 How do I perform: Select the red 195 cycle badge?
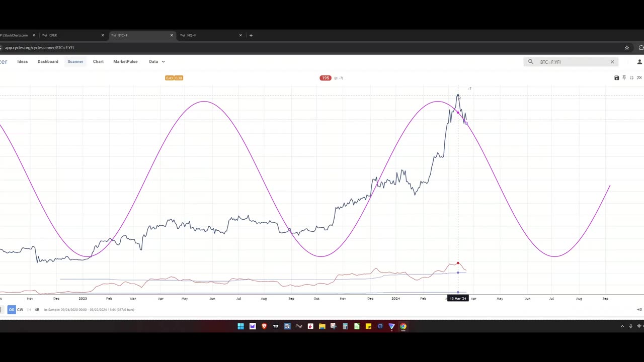tap(326, 78)
